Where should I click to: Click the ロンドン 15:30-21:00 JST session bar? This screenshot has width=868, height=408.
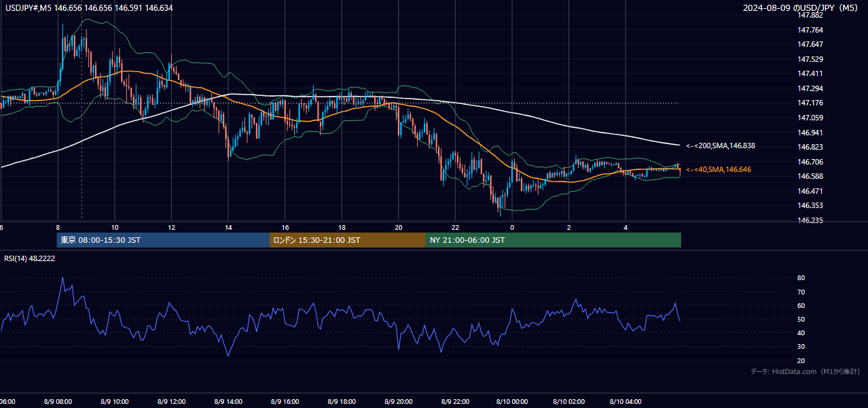(x=348, y=240)
